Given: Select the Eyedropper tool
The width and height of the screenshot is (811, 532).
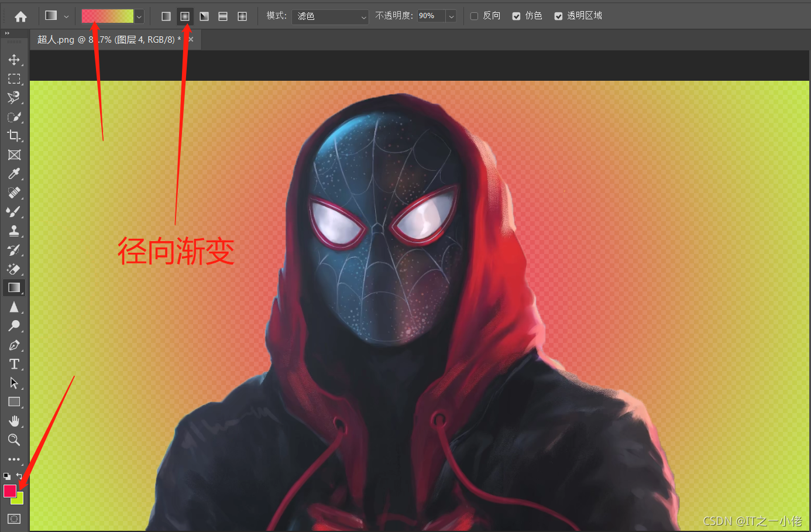Looking at the screenshot, I should click(14, 174).
